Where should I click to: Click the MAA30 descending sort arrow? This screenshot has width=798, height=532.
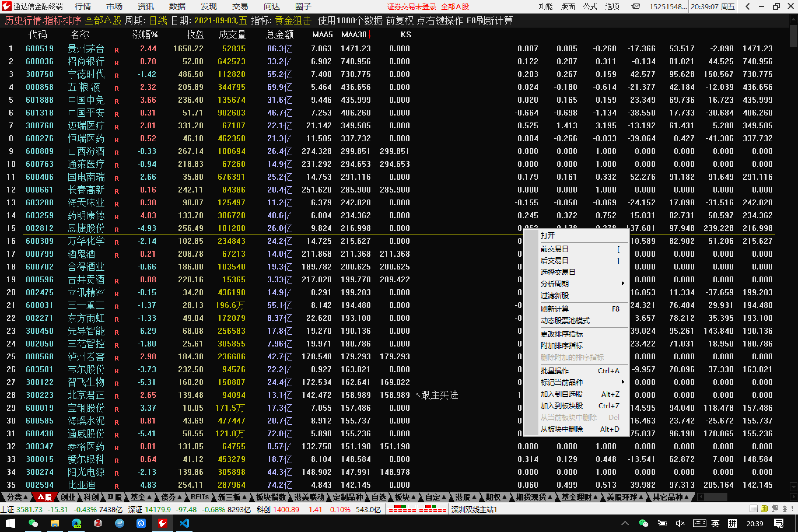pyautogui.click(x=370, y=35)
